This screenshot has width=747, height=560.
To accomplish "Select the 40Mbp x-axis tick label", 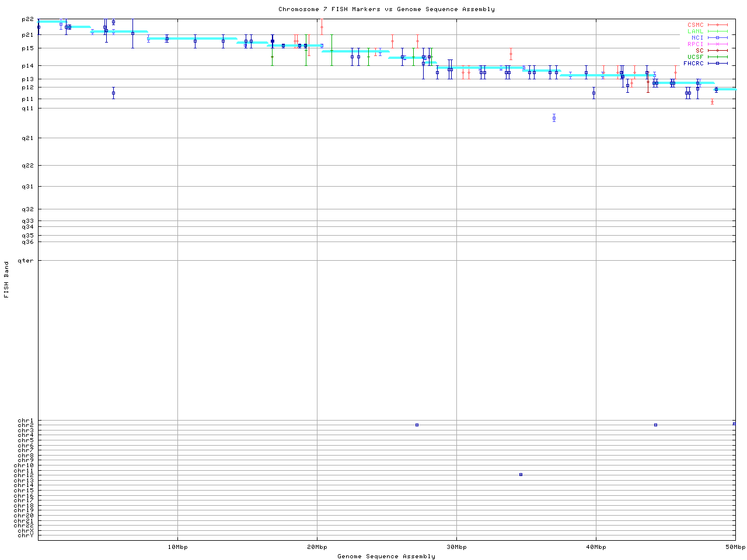I will click(x=596, y=547).
